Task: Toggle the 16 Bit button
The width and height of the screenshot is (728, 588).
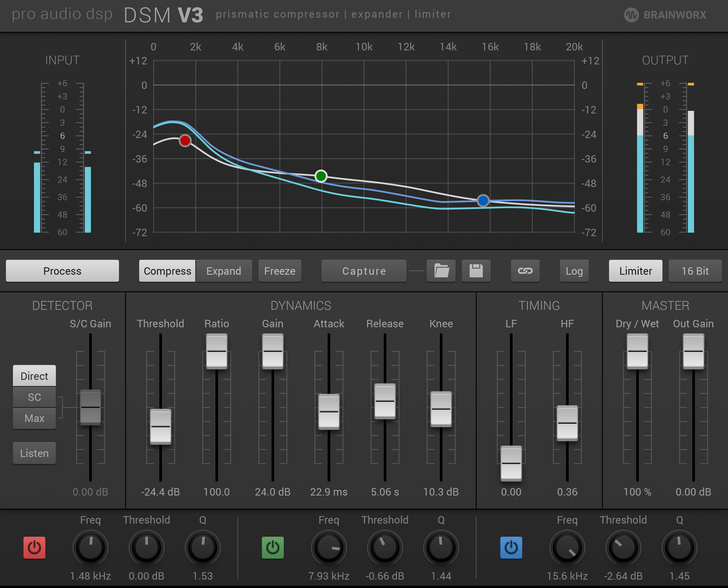Action: (695, 271)
